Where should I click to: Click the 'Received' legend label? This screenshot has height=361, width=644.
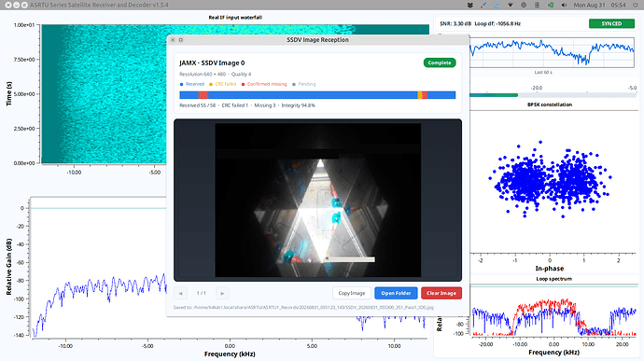[195, 84]
